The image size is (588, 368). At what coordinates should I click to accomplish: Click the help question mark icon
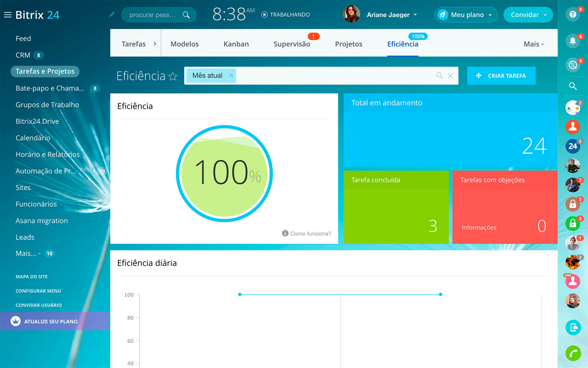pyautogui.click(x=572, y=14)
